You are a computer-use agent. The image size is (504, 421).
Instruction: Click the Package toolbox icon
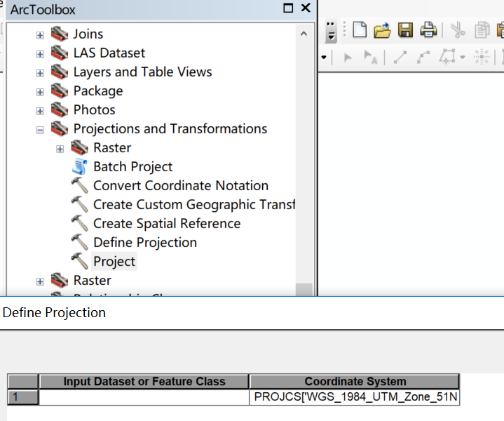pyautogui.click(x=60, y=91)
